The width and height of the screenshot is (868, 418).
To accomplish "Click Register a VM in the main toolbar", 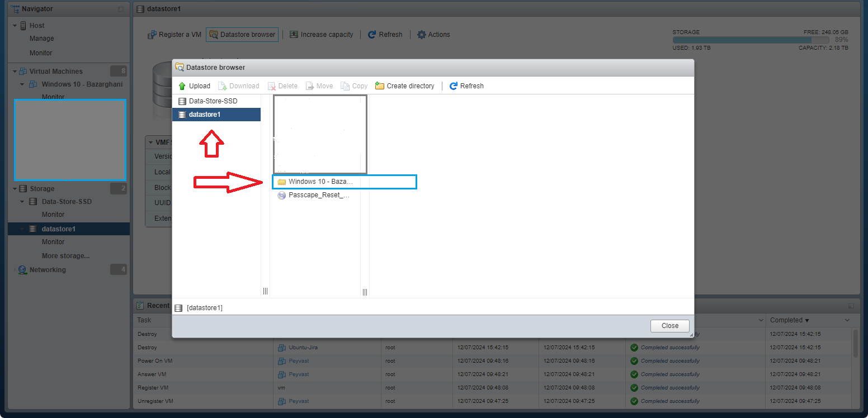I will pyautogui.click(x=174, y=35).
